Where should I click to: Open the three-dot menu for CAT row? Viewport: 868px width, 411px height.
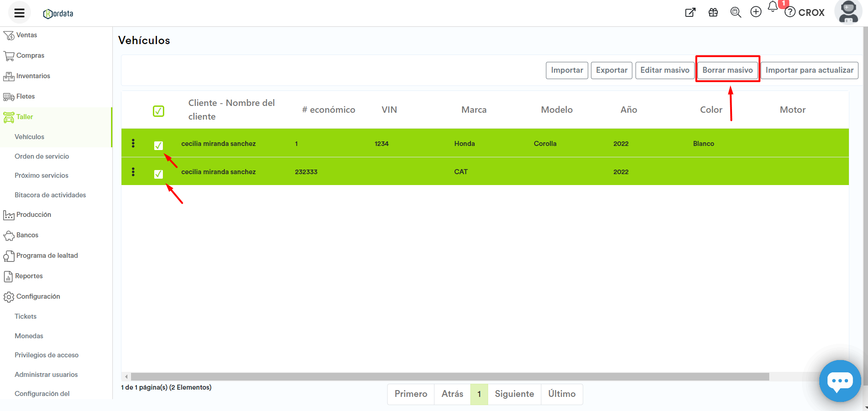133,172
